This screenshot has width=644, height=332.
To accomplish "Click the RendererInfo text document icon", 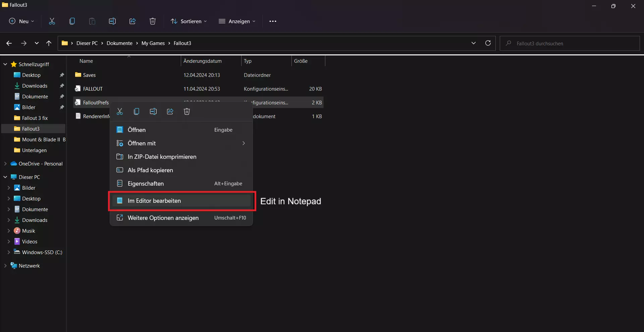I will click(78, 116).
